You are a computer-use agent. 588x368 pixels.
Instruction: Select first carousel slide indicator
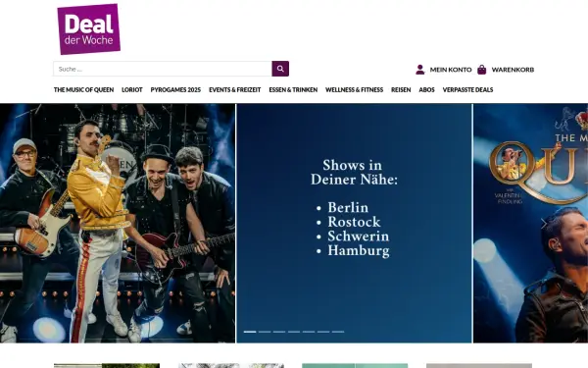tap(250, 332)
